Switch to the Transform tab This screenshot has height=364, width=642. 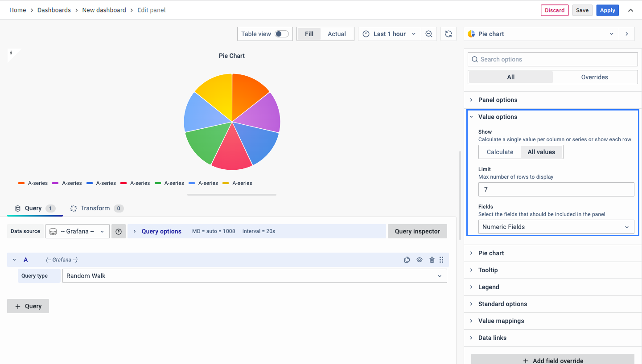click(95, 208)
